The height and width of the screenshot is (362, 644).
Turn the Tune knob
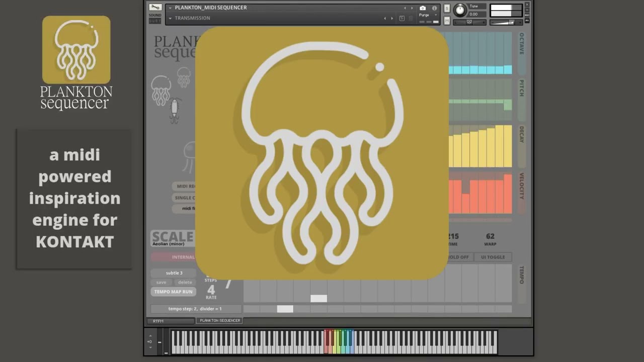(x=460, y=10)
